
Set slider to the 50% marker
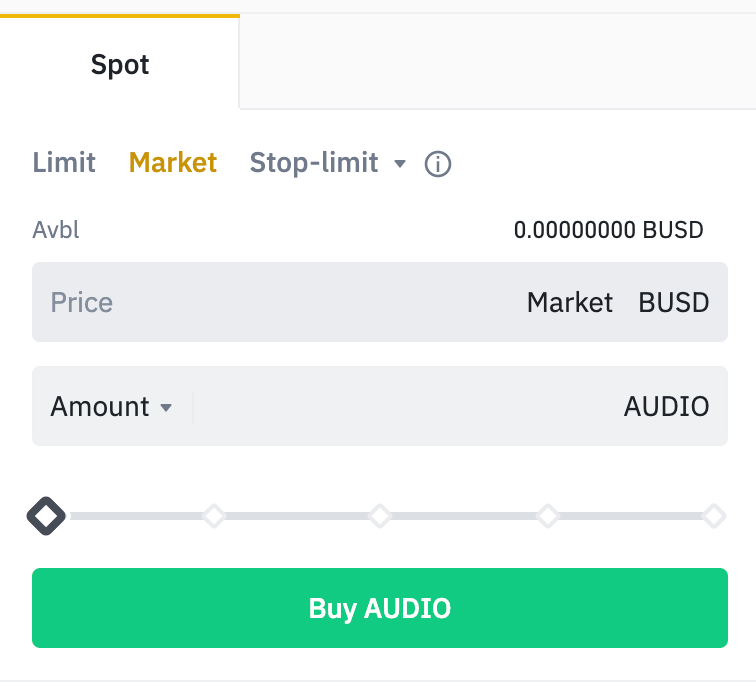pyautogui.click(x=380, y=516)
